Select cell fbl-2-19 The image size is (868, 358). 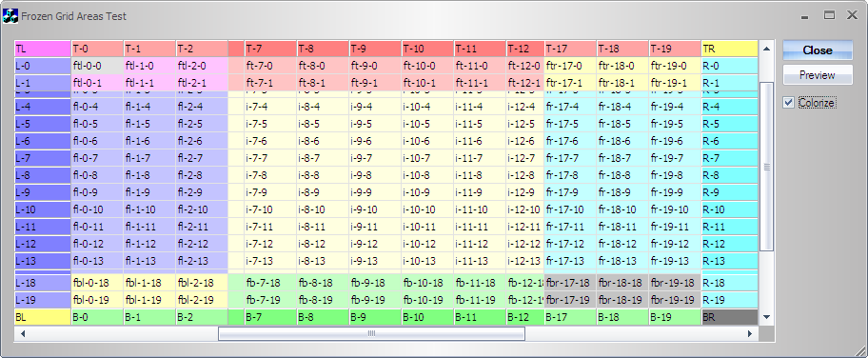point(202,300)
